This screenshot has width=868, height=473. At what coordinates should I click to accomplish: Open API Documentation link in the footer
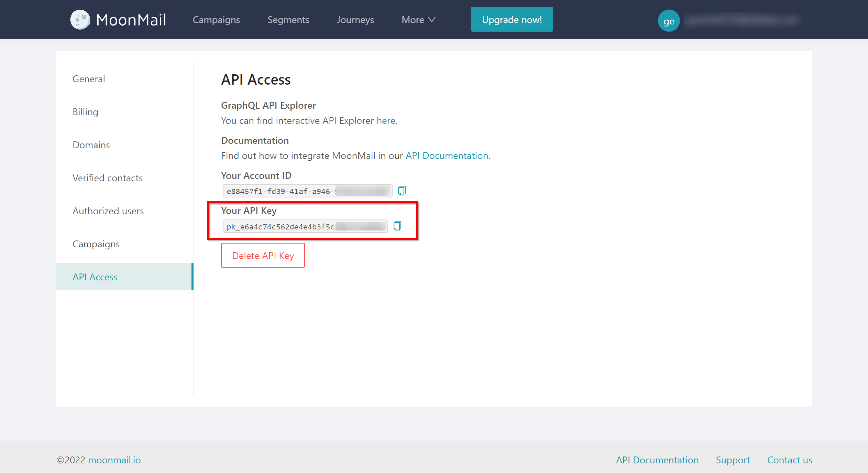[657, 460]
